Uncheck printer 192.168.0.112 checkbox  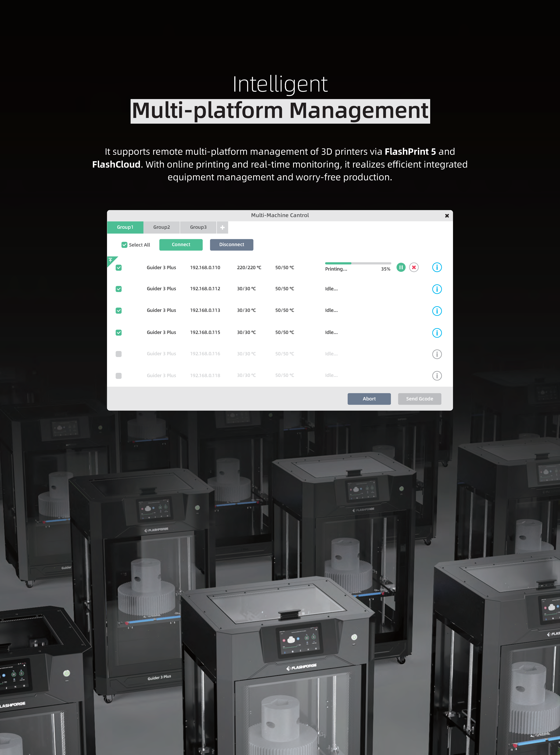(119, 289)
